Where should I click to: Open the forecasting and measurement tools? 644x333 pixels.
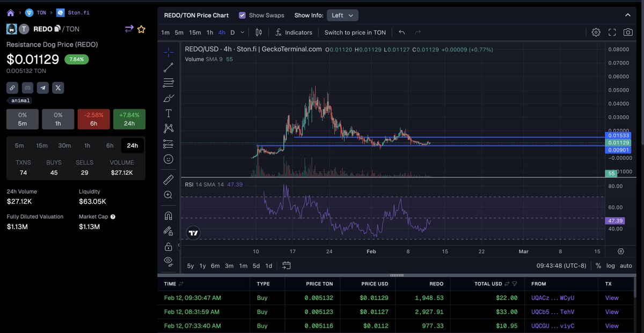point(169,144)
